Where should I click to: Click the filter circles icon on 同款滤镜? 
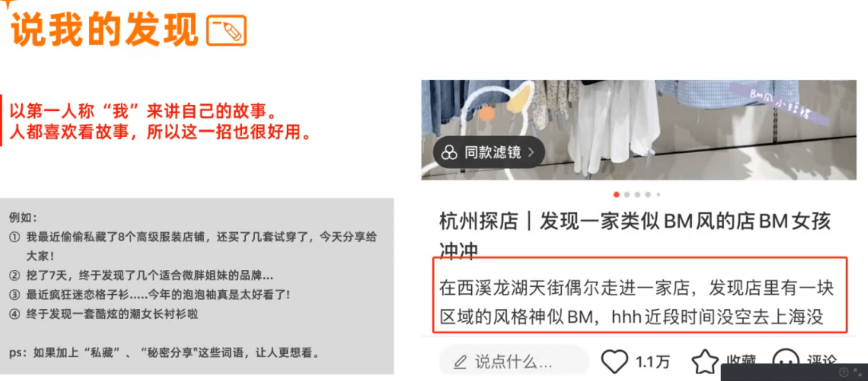(x=449, y=153)
